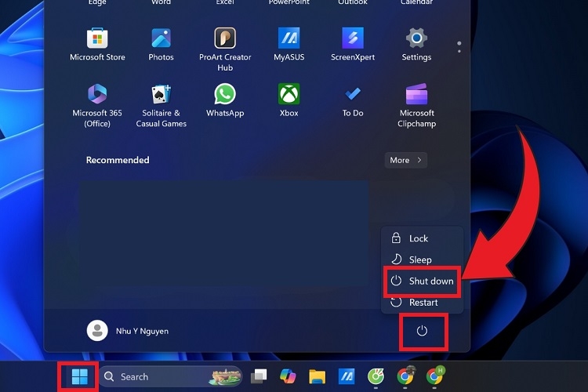Open Microsoft Store app
The width and height of the screenshot is (588, 392).
point(97,44)
